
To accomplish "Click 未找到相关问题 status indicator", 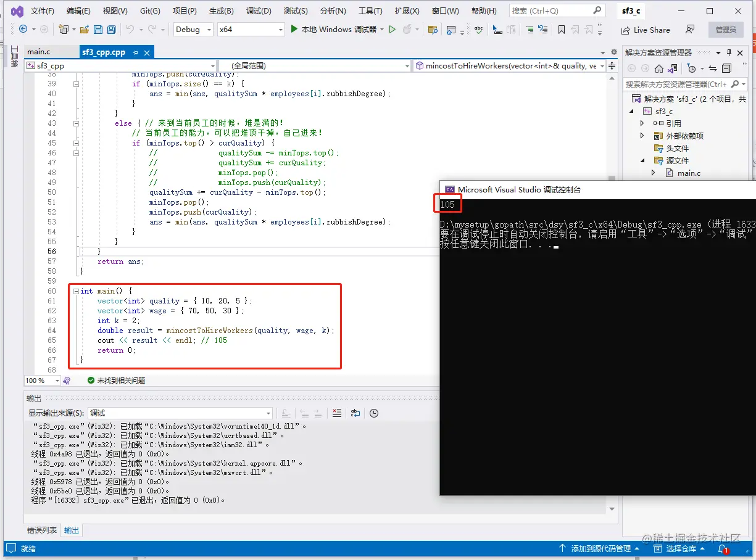I will pyautogui.click(x=116, y=381).
